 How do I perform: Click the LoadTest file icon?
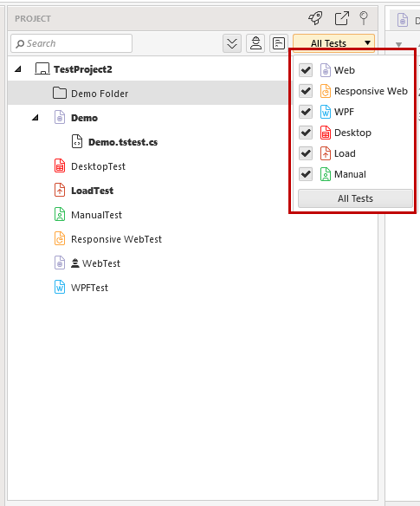pyautogui.click(x=60, y=190)
